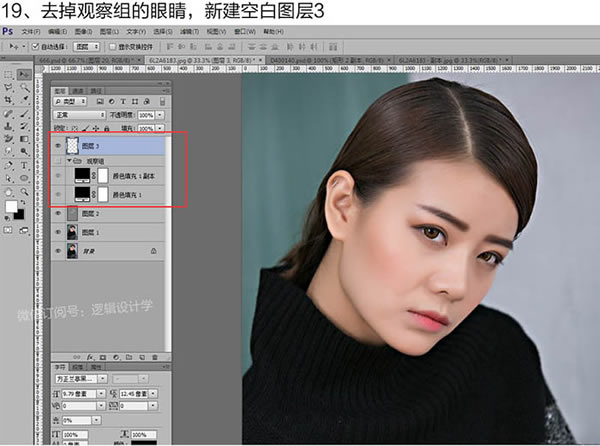
Task: Open the fill percentage arrow
Action: [160, 128]
